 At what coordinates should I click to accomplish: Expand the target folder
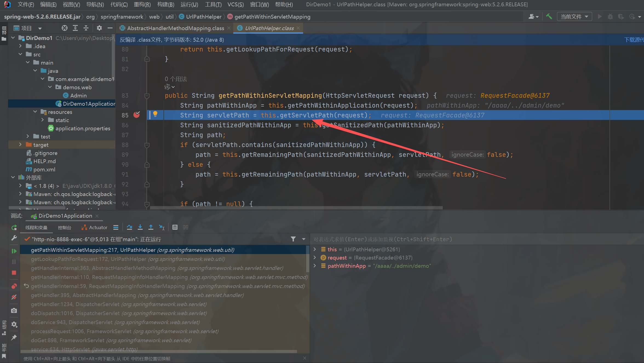pyautogui.click(x=20, y=145)
